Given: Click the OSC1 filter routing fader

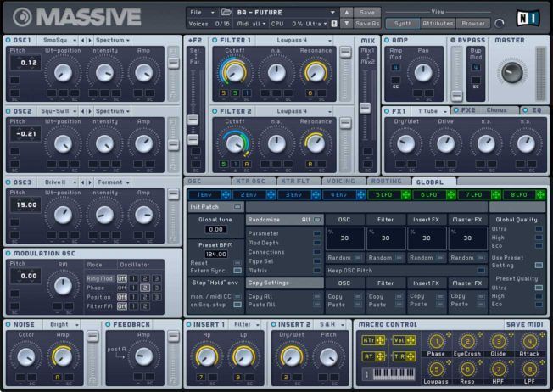Looking at the screenshot, I should click(173, 63).
